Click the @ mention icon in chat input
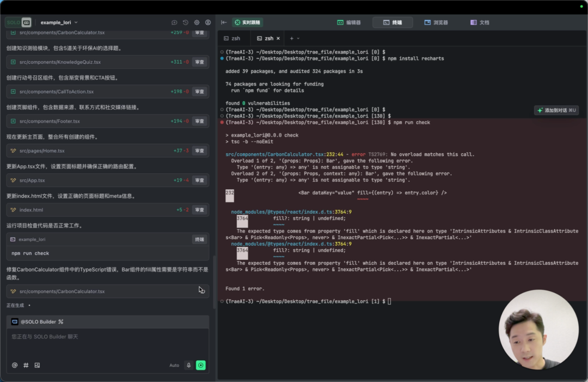The height and width of the screenshot is (382, 588). click(x=15, y=365)
